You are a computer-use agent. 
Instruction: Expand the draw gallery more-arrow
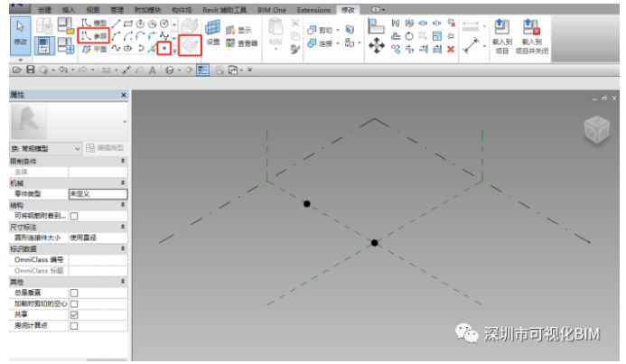pyautogui.click(x=174, y=51)
